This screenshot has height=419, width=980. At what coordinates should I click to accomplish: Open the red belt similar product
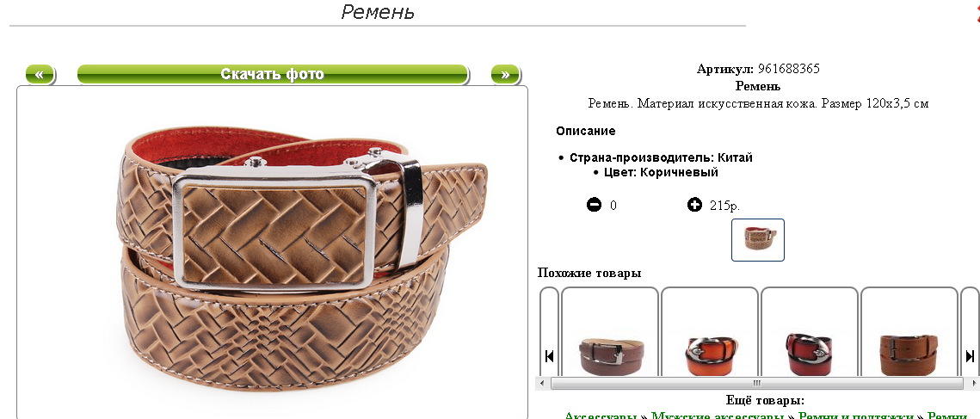point(809,354)
